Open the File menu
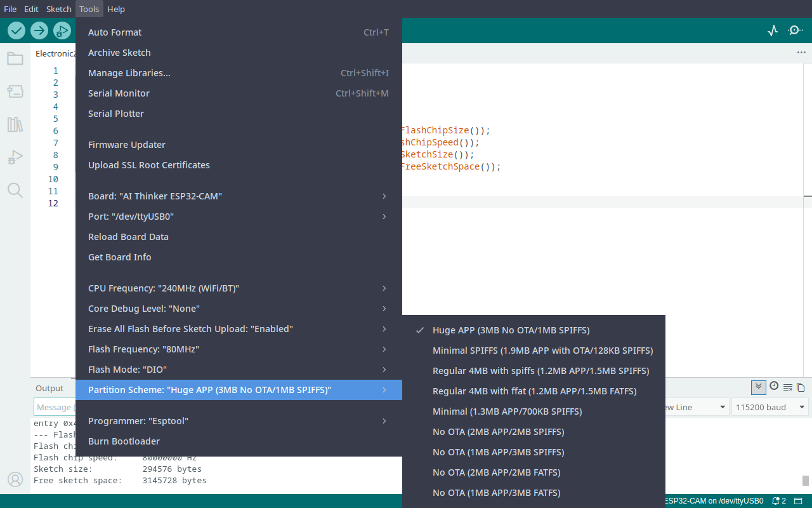Image resolution: width=812 pixels, height=508 pixels. click(x=10, y=9)
